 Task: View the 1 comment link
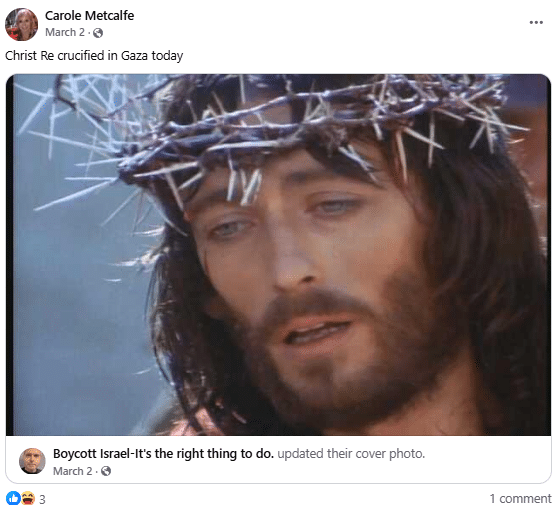[x=520, y=499]
